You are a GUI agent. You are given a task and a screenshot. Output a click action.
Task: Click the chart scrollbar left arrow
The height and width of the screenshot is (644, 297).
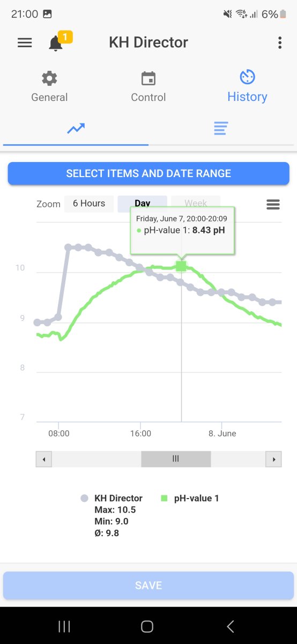pos(43,459)
